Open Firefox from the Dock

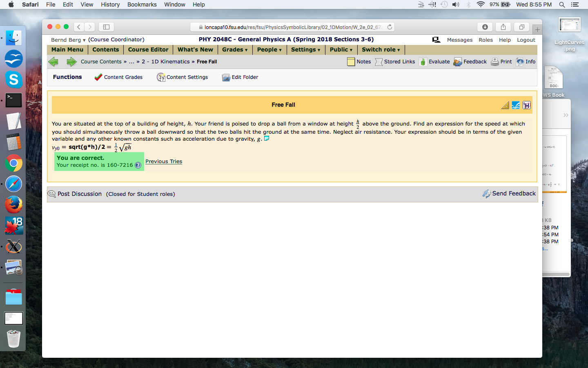click(x=13, y=205)
